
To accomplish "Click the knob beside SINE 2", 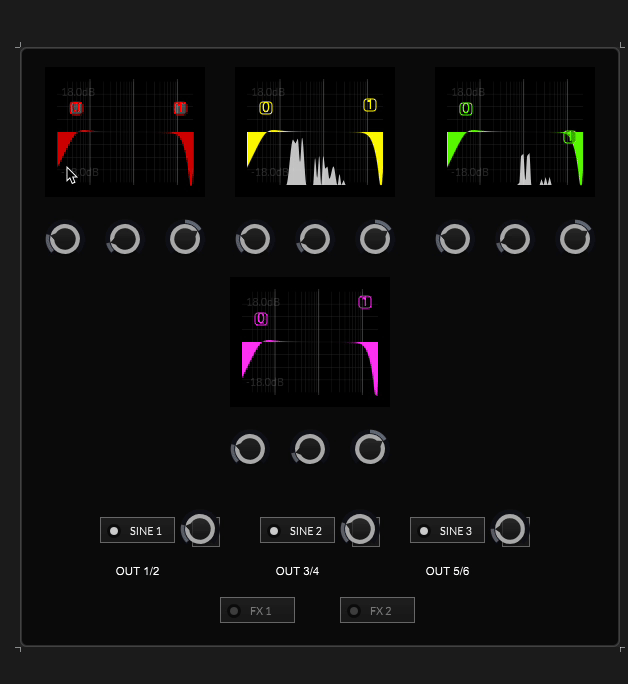I will click(x=360, y=529).
